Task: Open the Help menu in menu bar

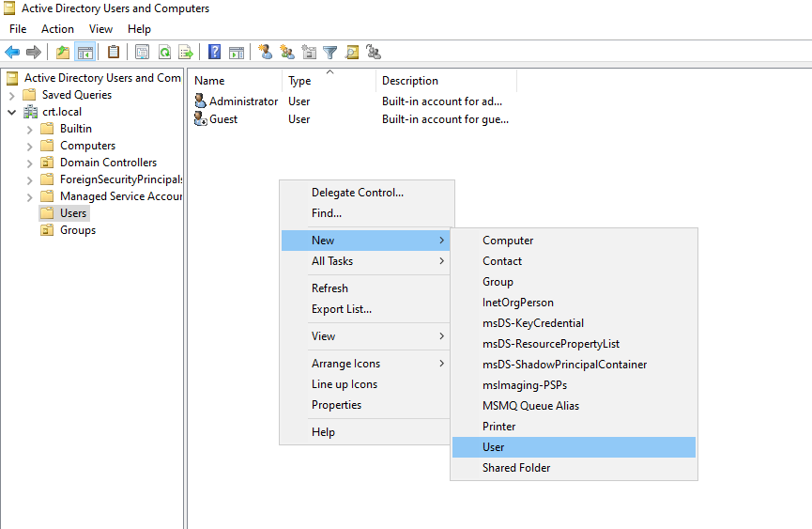Action: 139,29
